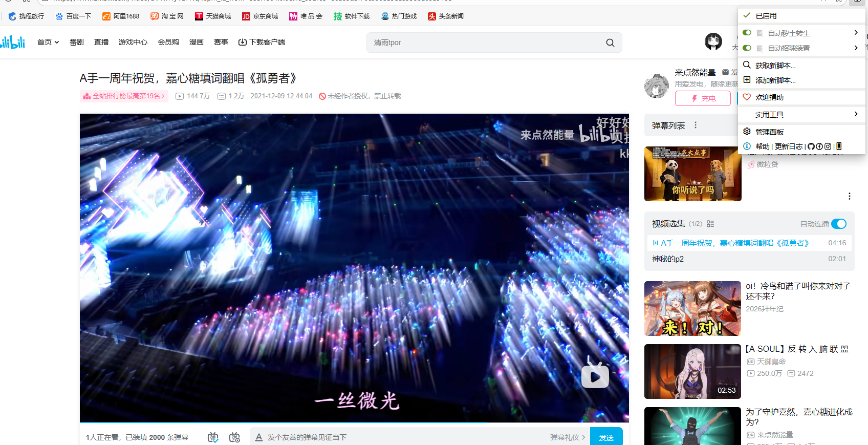Click the play button overlay on video
The height and width of the screenshot is (445, 868).
(595, 377)
